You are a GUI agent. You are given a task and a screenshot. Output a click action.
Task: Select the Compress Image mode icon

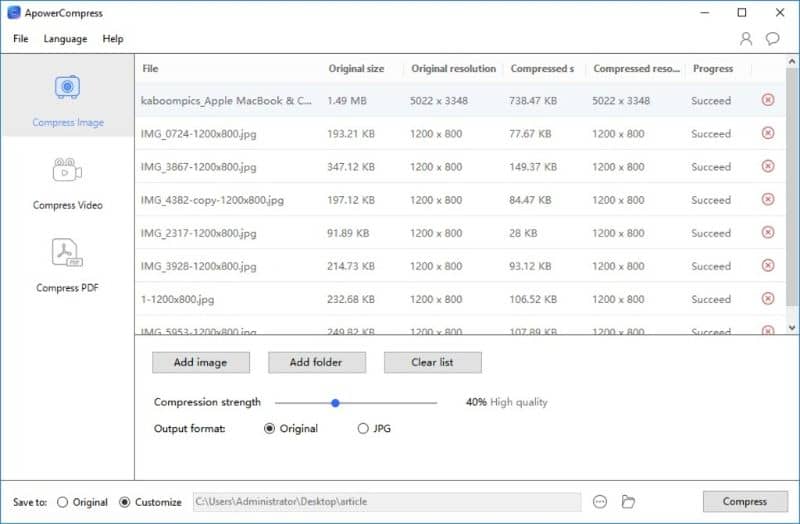(67, 87)
